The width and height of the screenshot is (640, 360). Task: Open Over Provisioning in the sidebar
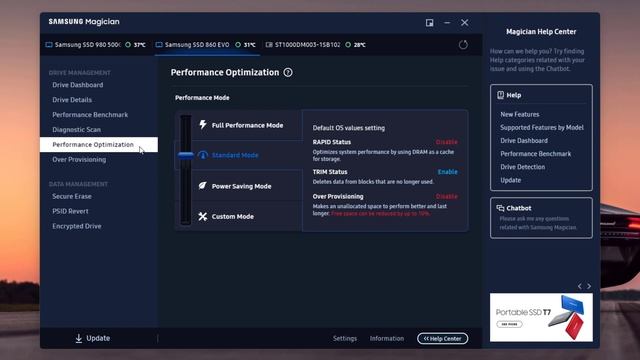click(79, 160)
